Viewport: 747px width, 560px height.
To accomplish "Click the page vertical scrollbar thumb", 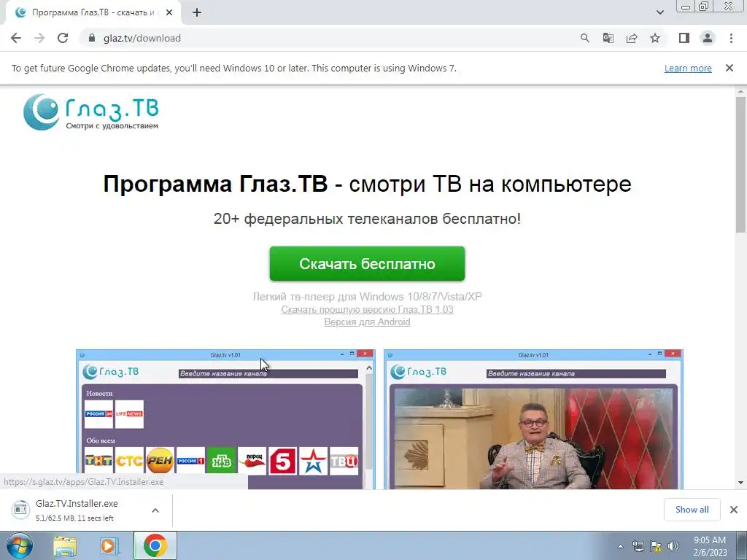I will [740, 163].
